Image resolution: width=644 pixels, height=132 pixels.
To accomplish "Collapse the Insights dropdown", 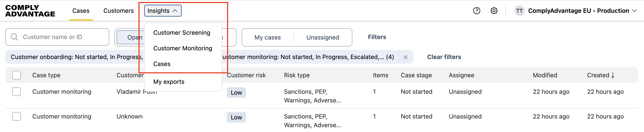I will coord(163,10).
